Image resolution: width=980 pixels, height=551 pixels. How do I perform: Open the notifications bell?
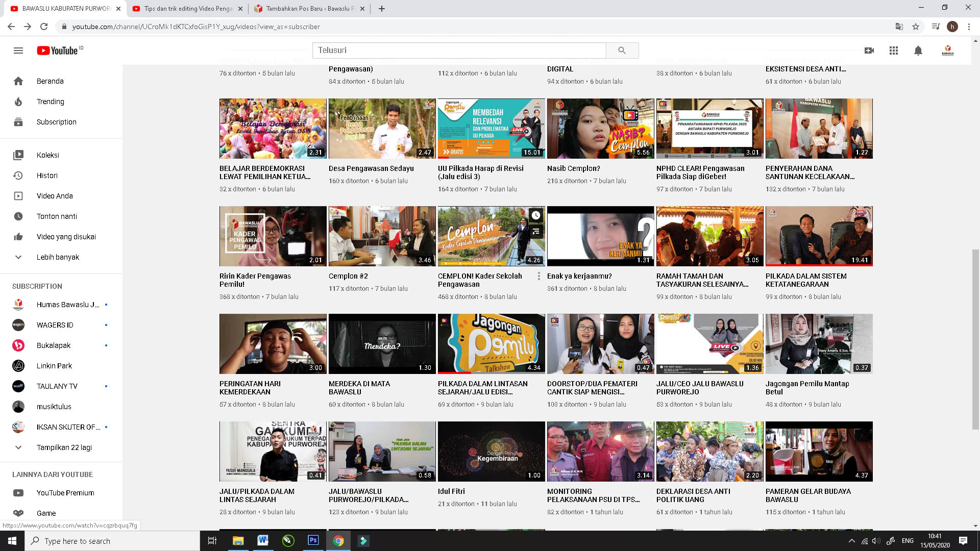(x=918, y=51)
